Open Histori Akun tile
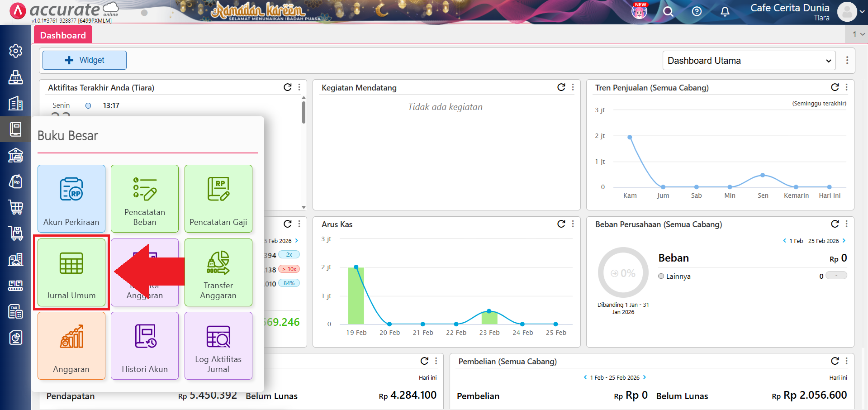Screen dimensions: 868x410 (145, 346)
